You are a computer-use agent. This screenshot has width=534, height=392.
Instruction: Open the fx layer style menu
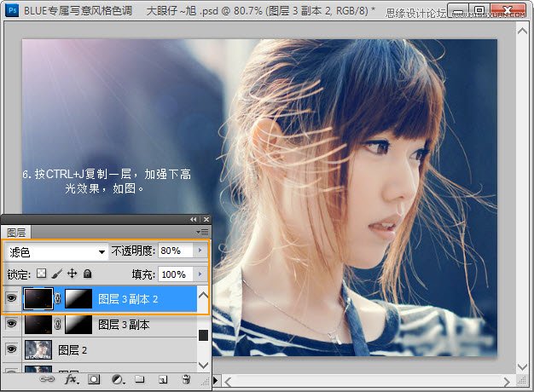72,378
